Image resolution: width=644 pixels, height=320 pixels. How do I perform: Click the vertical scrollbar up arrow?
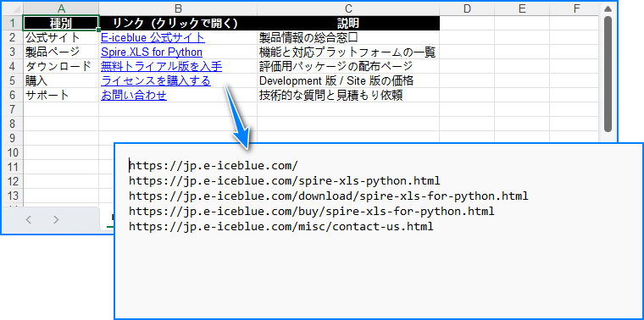click(x=608, y=9)
